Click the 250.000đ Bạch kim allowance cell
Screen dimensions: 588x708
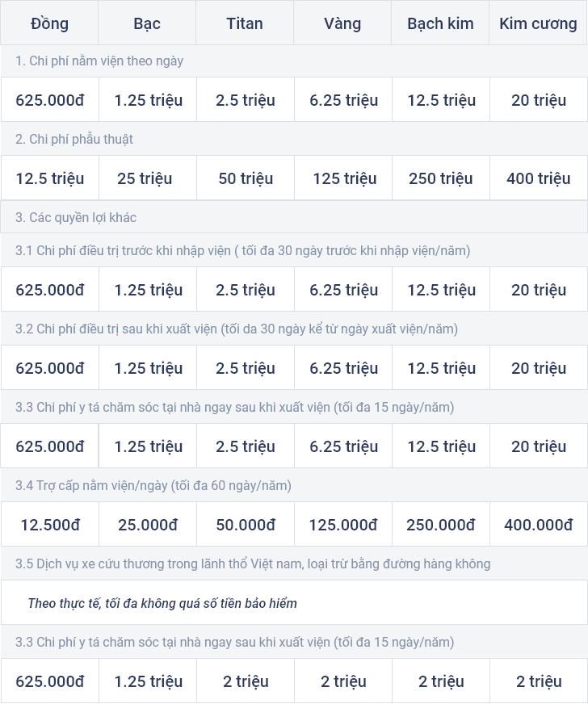click(x=441, y=525)
